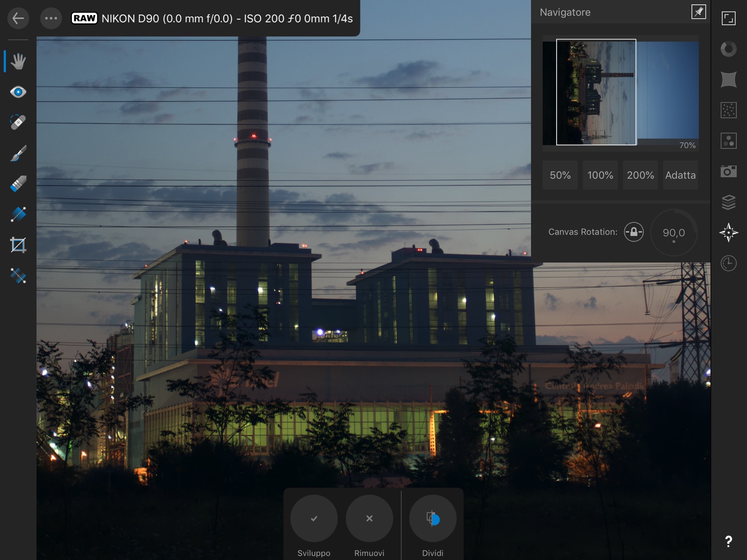
Task: Select the Crop tool
Action: click(18, 245)
